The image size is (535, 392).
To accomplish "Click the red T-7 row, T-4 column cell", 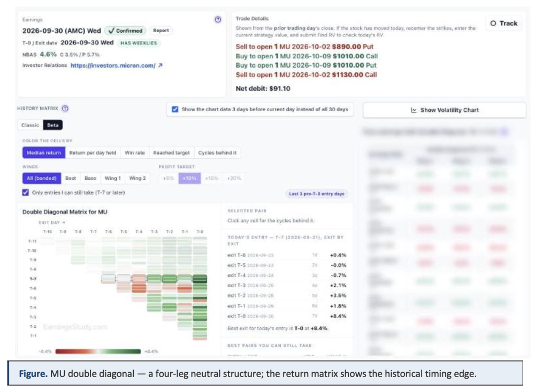I will point(139,279).
